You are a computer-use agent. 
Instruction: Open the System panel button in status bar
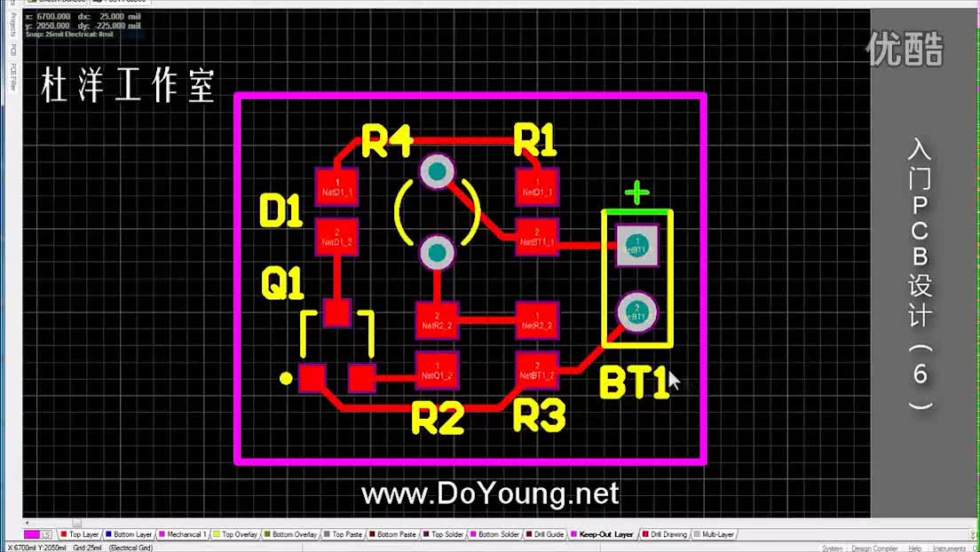(832, 548)
